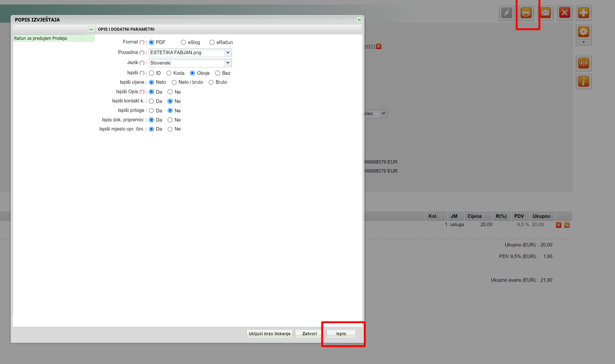Click the split arrows icon
The image size is (615, 364).
[x=584, y=63]
